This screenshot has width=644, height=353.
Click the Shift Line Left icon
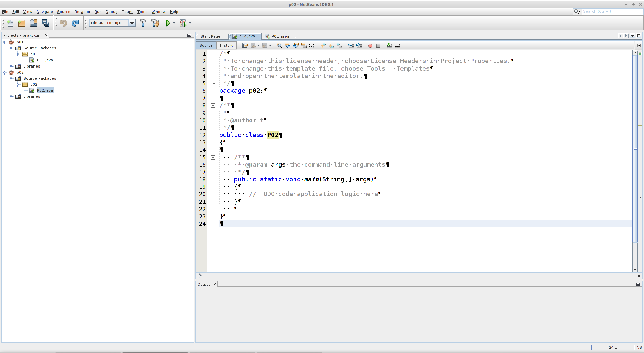pyautogui.click(x=351, y=46)
